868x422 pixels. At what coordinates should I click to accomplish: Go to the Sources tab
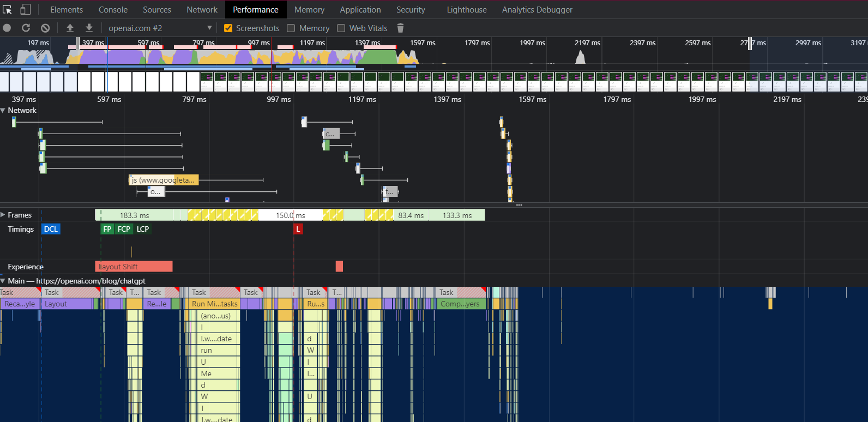click(x=157, y=9)
